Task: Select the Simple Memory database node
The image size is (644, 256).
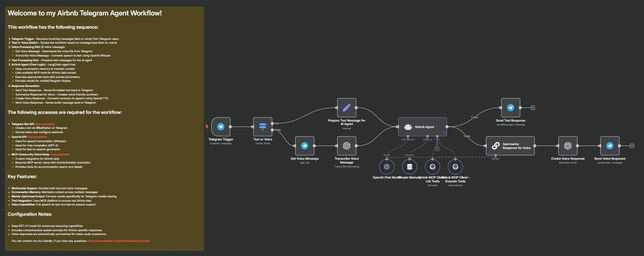Action: tap(410, 167)
